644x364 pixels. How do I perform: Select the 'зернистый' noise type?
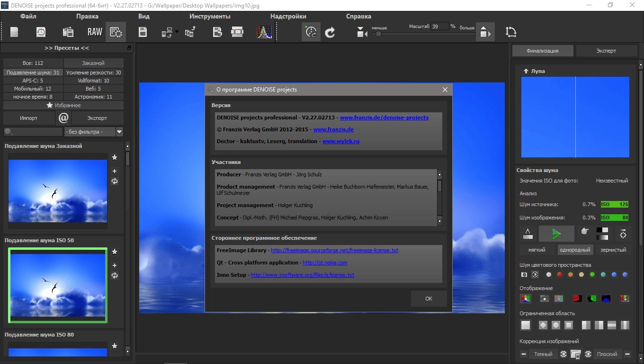click(x=613, y=250)
